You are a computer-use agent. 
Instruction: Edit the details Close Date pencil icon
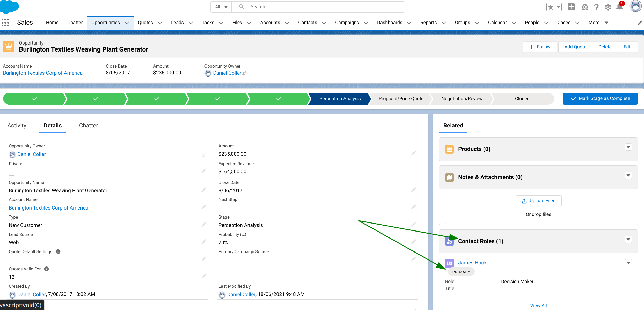414,190
